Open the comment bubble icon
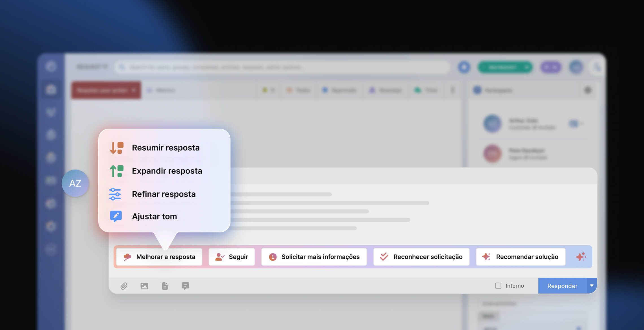The width and height of the screenshot is (644, 330). tap(185, 286)
